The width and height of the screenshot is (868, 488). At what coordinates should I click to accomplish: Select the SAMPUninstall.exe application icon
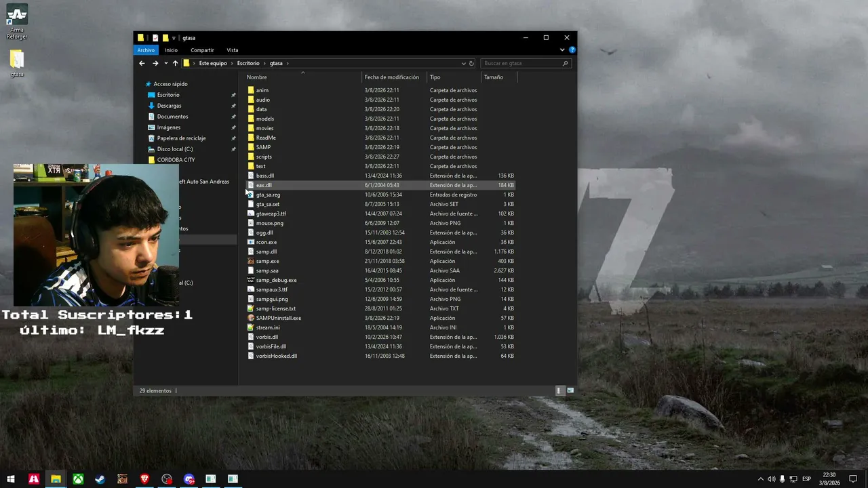251,318
